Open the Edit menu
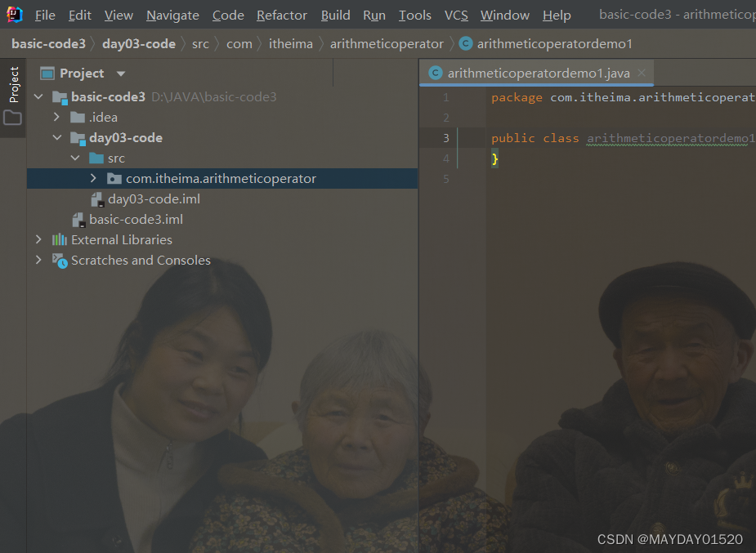 click(x=79, y=16)
